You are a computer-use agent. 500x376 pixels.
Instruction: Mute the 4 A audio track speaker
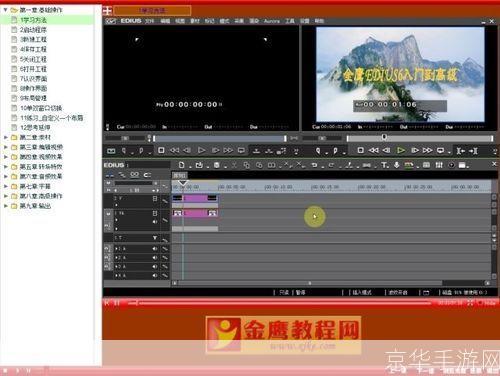(x=155, y=276)
